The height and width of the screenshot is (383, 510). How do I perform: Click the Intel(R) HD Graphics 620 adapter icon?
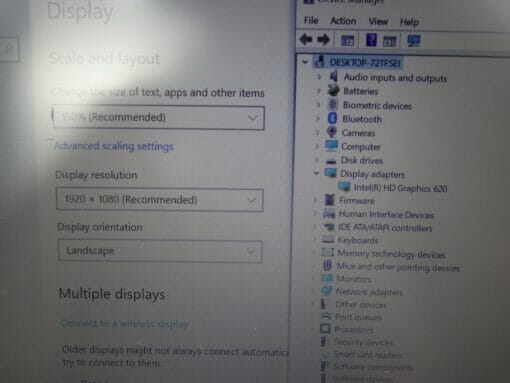click(x=344, y=187)
